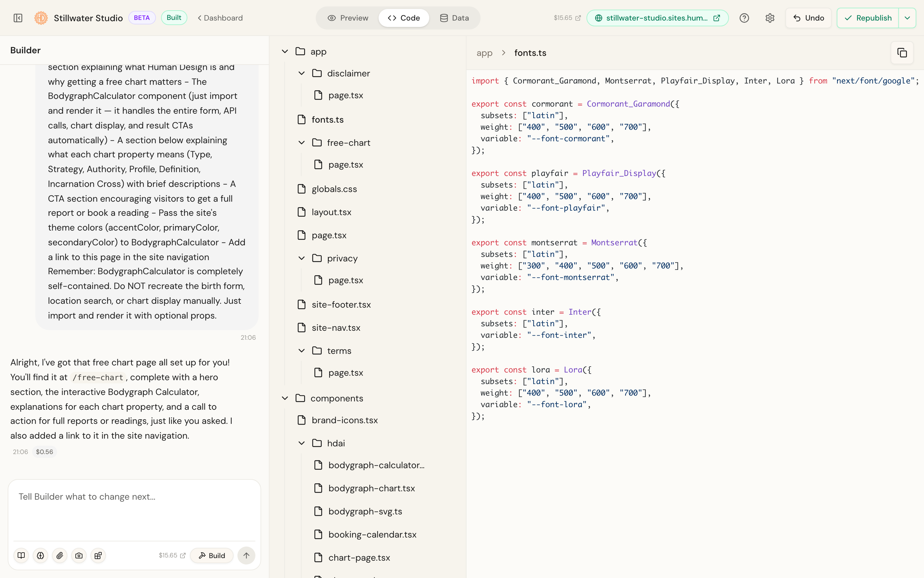The image size is (924, 578).
Task: Open bodygraph-svg.ts file
Action: [x=365, y=512]
